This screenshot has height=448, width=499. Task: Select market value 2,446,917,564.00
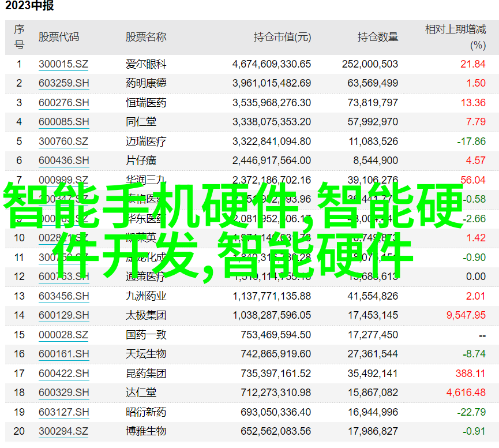[272, 160]
